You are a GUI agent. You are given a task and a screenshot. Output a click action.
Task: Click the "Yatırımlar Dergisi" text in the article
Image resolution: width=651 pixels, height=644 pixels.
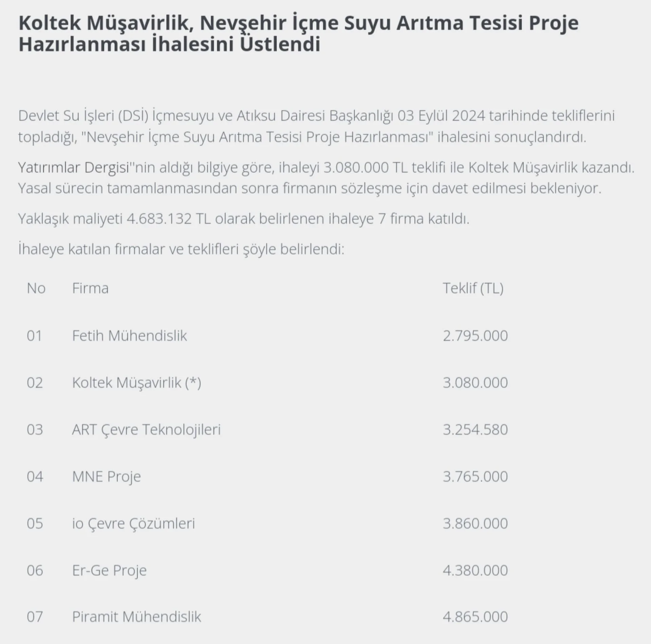click(74, 168)
